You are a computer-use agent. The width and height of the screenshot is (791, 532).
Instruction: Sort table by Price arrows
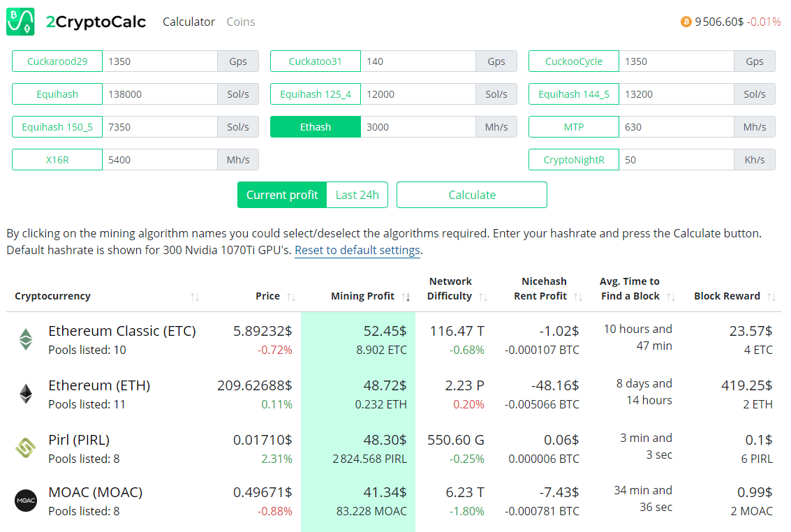click(x=291, y=297)
